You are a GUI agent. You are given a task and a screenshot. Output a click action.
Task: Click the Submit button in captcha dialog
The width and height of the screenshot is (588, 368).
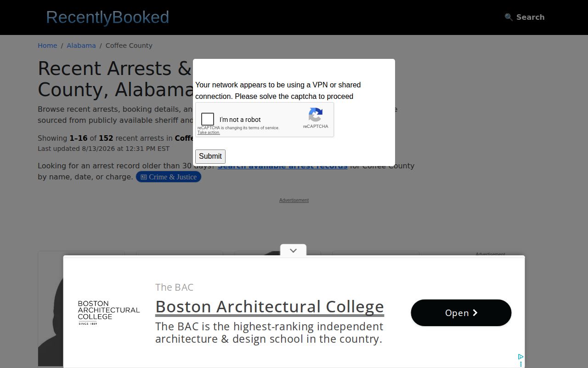[x=210, y=156]
